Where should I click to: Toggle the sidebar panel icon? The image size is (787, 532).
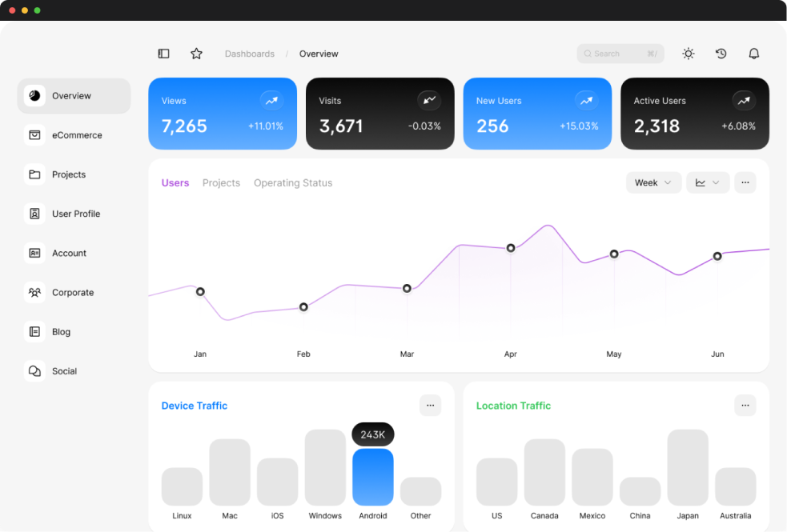click(163, 54)
